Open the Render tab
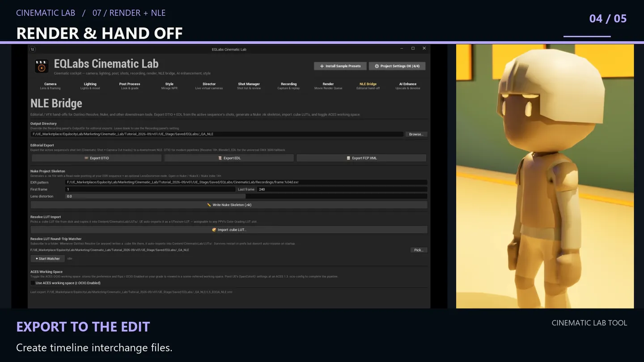The image size is (644, 362). pyautogui.click(x=328, y=86)
